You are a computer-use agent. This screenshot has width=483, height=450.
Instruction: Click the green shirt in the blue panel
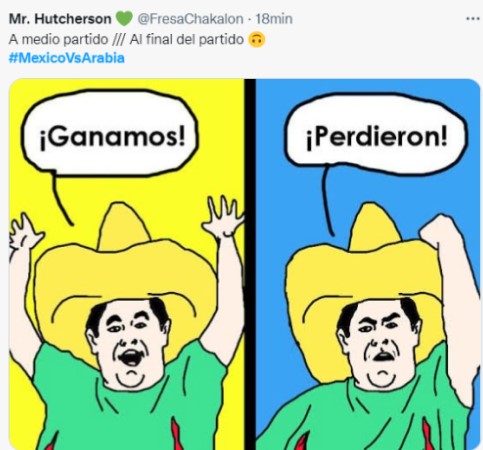pyautogui.click(x=367, y=413)
